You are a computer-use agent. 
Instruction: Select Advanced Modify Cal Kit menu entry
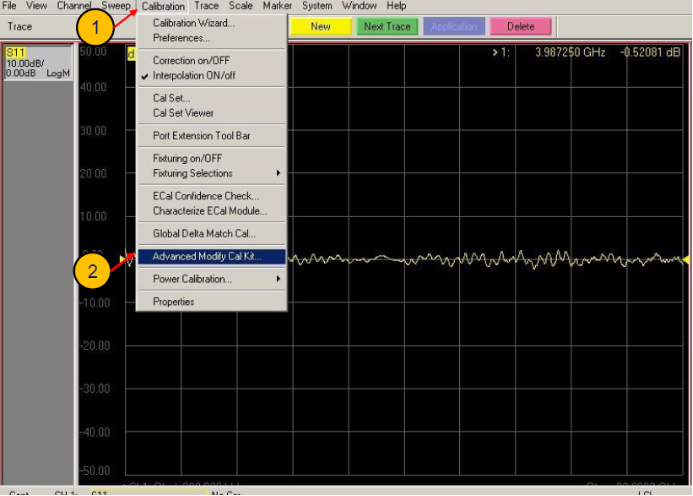206,257
